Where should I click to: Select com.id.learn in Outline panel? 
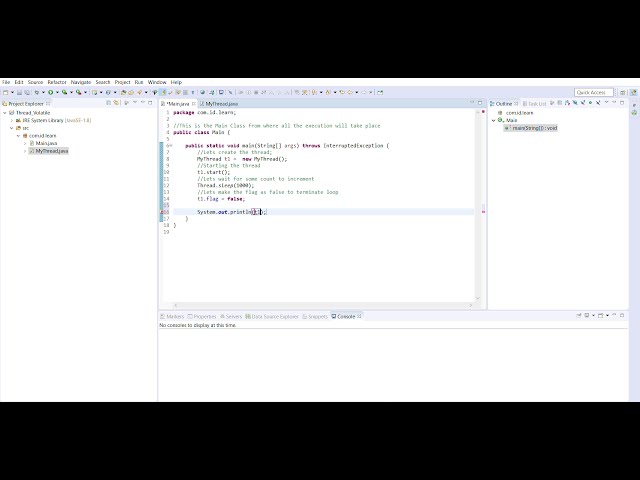point(519,113)
